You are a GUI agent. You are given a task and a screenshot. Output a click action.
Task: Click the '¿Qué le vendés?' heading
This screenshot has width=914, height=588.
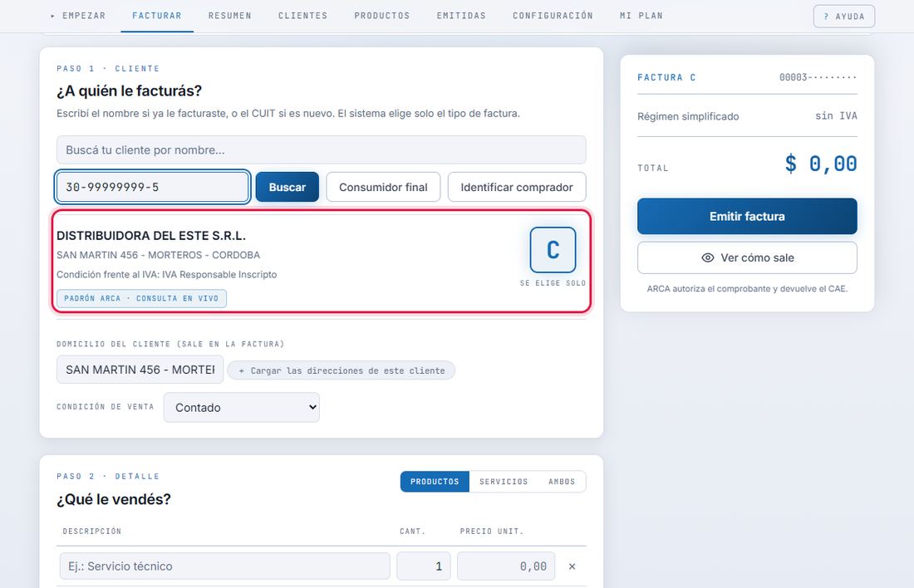114,499
